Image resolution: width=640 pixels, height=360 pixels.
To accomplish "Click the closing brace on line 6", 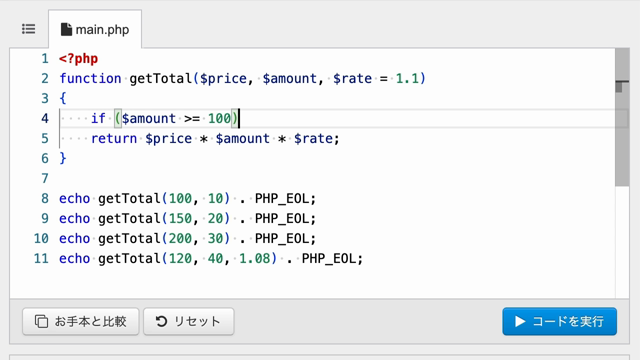I will coord(62,158).
